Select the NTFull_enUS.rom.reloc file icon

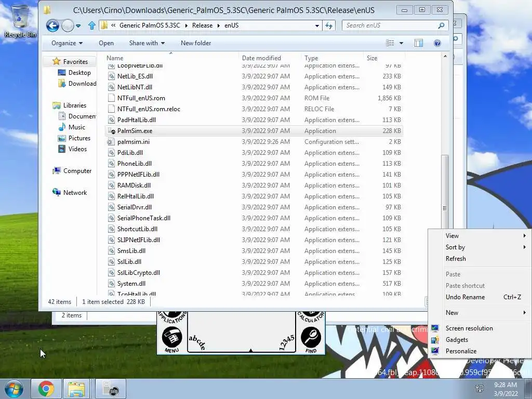[111, 109]
